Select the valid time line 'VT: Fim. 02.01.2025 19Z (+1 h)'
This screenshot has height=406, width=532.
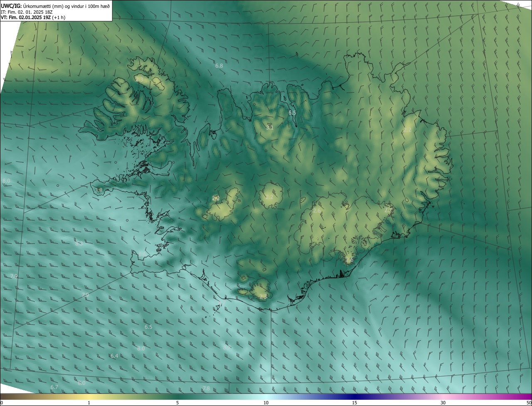click(33, 17)
